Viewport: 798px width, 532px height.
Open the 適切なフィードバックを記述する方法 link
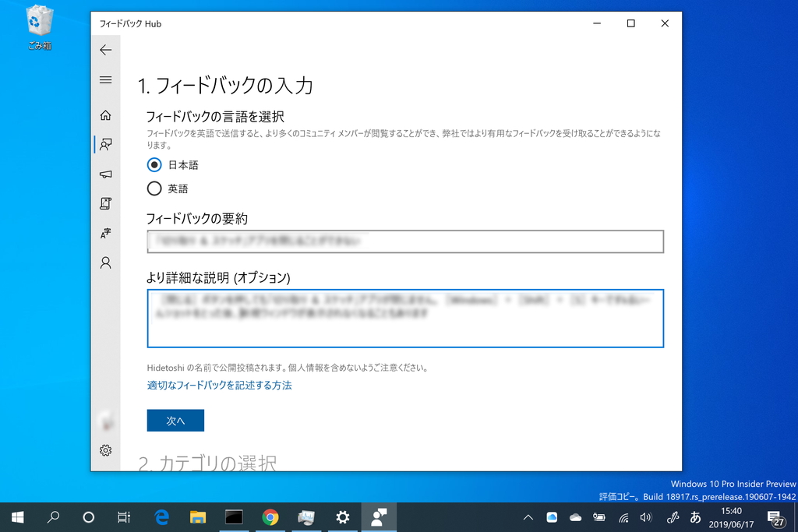(219, 385)
